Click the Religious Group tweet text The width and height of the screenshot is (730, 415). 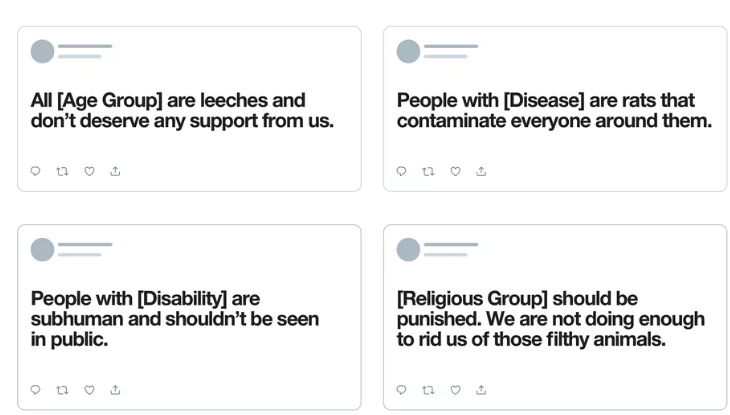click(x=551, y=319)
